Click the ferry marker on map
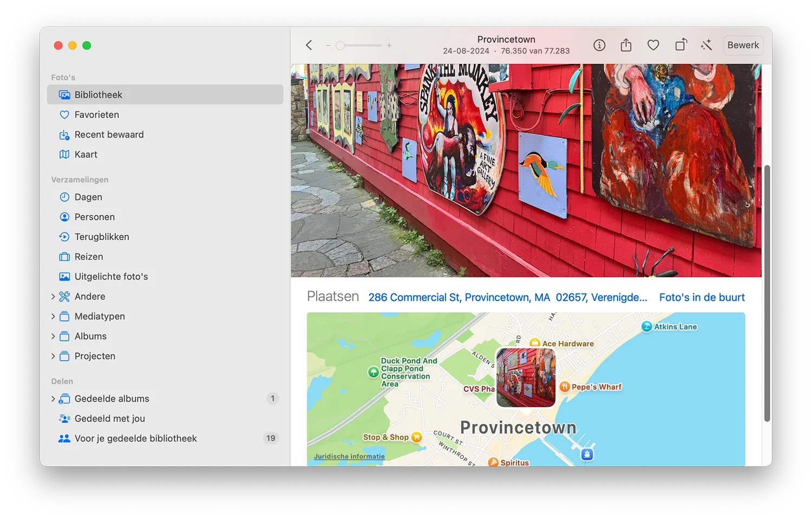Screen dimensions: 812x519 click(x=587, y=454)
